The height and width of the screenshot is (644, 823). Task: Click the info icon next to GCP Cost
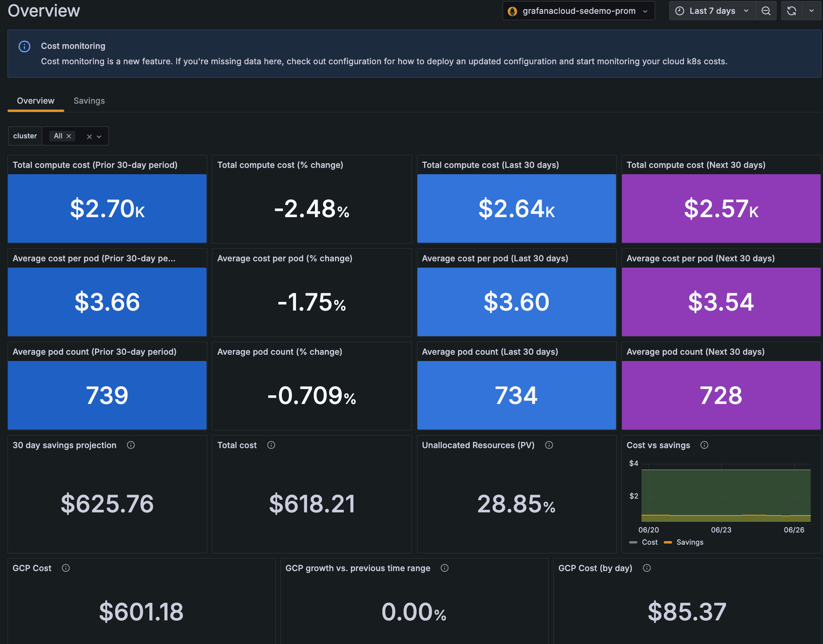pos(66,568)
